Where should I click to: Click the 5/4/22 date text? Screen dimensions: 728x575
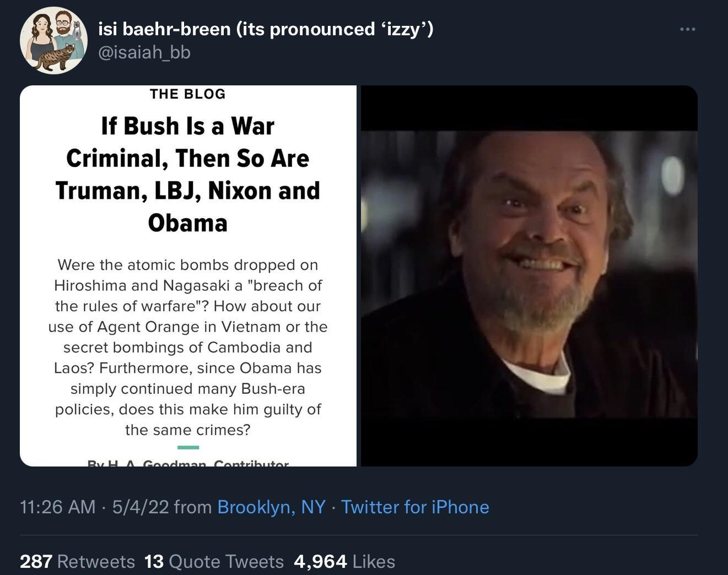(x=138, y=507)
